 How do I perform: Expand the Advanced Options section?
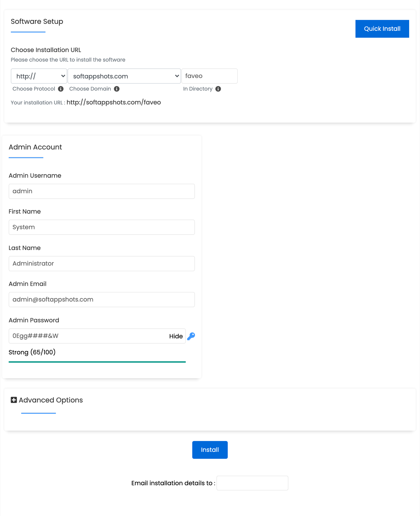51,400
